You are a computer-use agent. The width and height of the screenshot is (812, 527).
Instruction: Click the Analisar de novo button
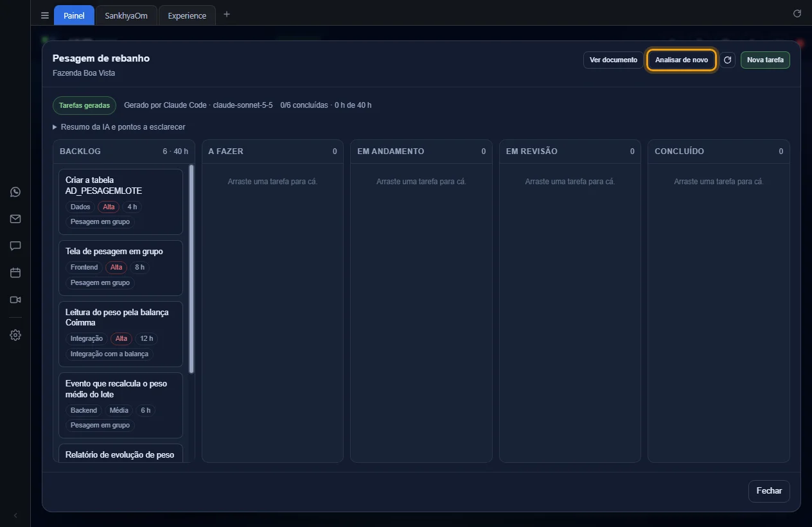682,60
